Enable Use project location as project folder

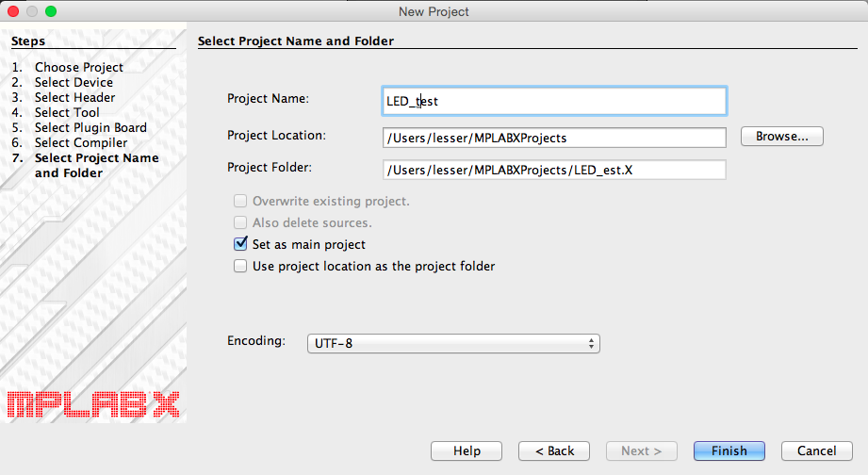pos(240,266)
